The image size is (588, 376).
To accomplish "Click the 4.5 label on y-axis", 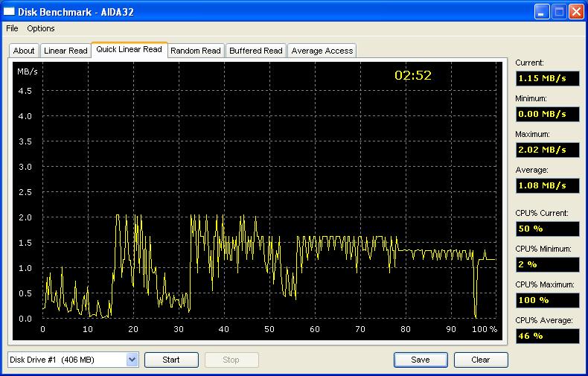I will point(25,91).
